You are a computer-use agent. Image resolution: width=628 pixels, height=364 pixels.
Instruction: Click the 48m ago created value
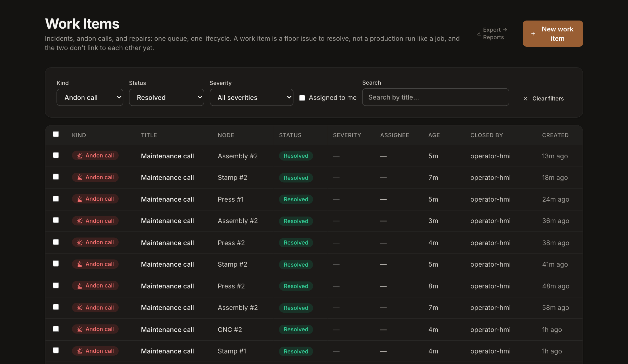(x=555, y=286)
